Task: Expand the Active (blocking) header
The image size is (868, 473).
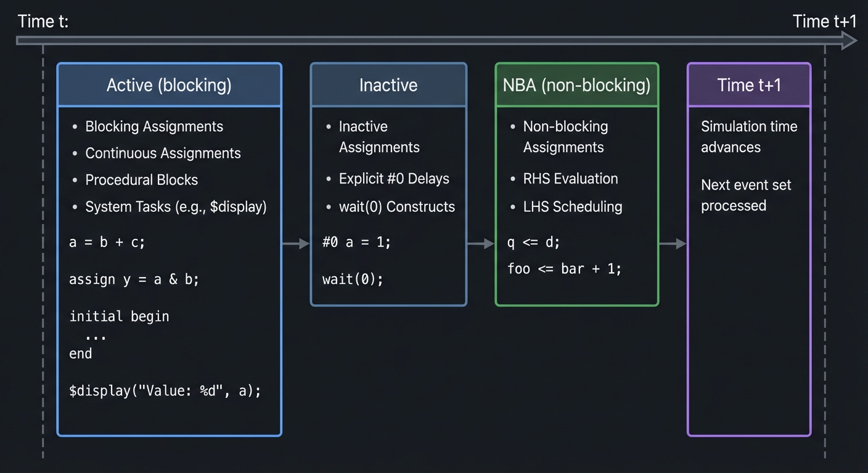Action: [169, 84]
